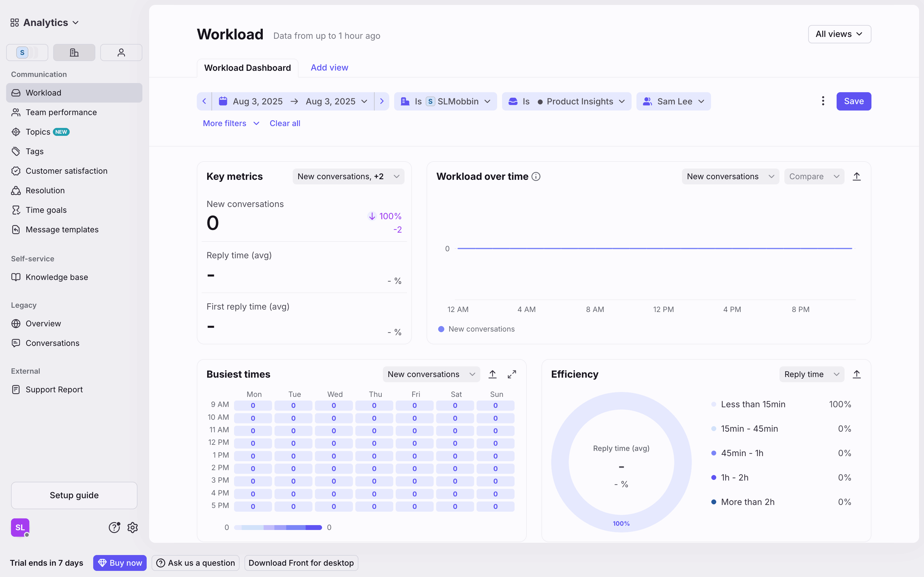Click the company analytics building icon

pos(74,52)
